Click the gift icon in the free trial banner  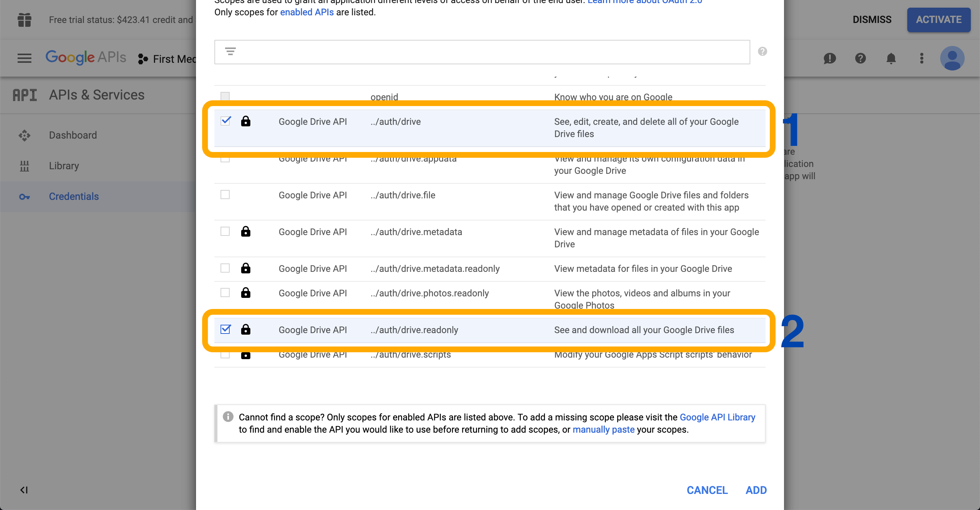coord(24,20)
